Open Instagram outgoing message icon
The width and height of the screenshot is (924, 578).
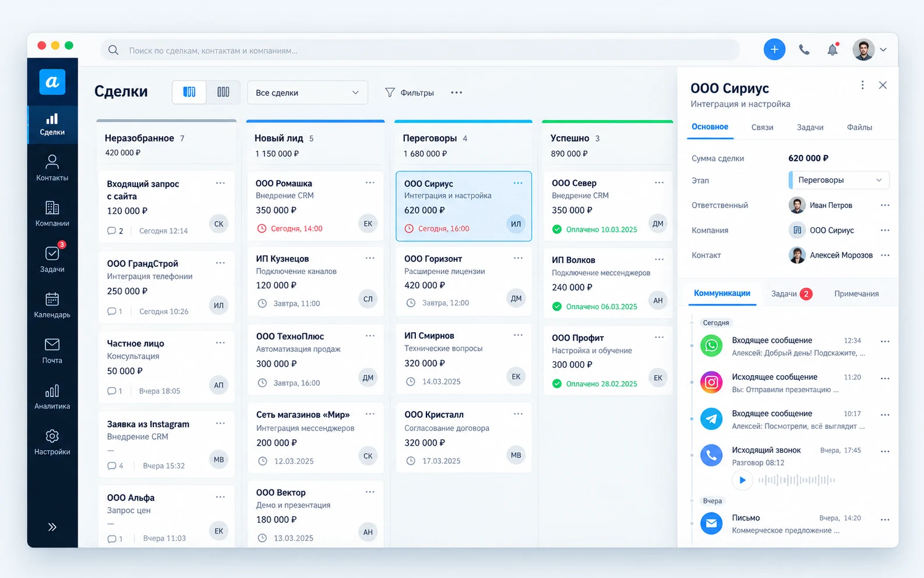[711, 382]
